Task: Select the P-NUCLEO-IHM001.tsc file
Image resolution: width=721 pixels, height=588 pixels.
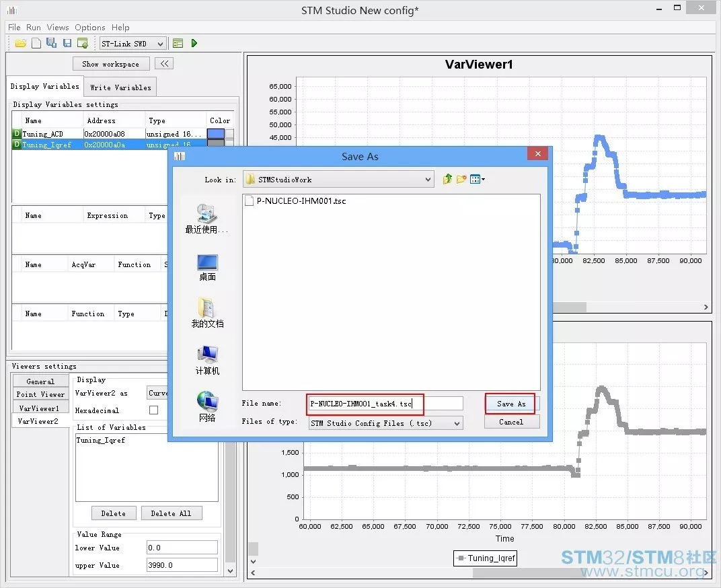Action: (296, 201)
